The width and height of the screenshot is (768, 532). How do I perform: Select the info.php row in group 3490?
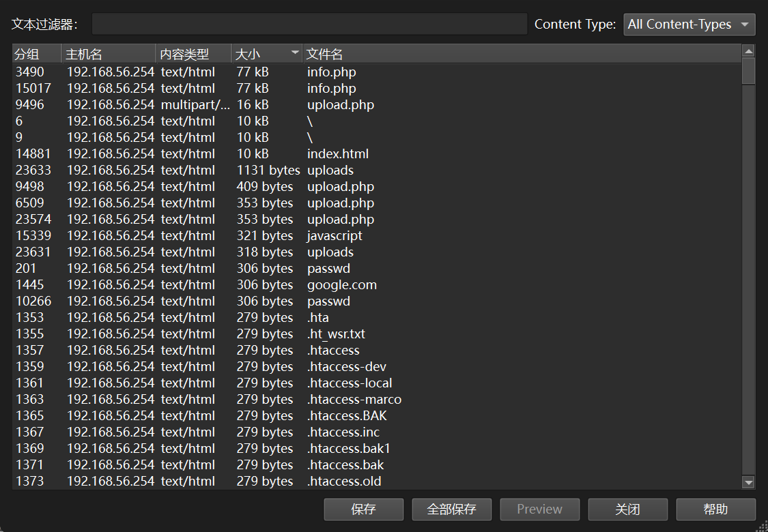click(377, 72)
